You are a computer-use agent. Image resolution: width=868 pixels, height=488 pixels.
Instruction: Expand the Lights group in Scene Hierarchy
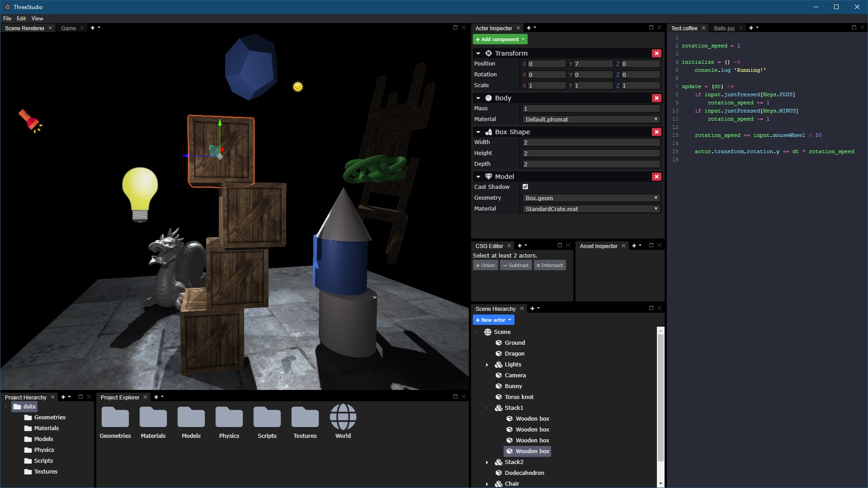tap(487, 365)
